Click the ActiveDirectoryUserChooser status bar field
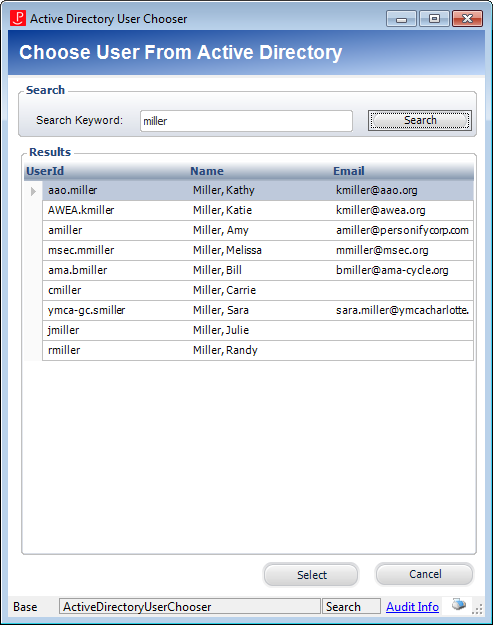This screenshot has width=493, height=625. tap(190, 606)
